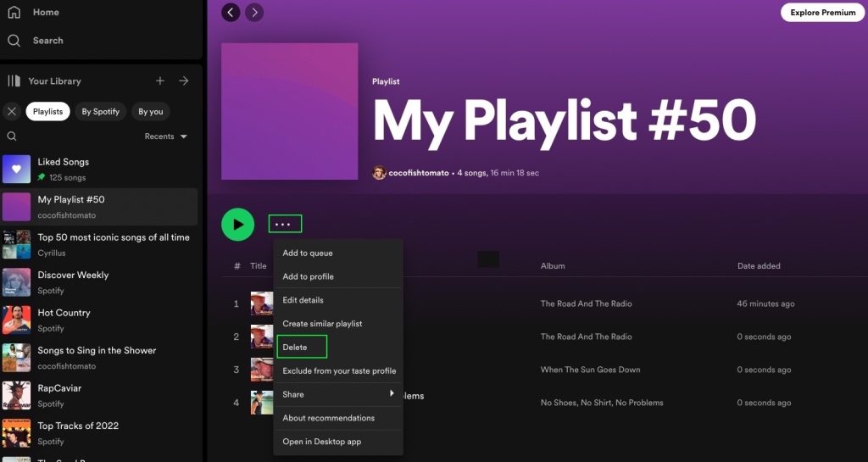Go back with the left chevron button
This screenshot has width=868, height=462.
click(x=231, y=12)
